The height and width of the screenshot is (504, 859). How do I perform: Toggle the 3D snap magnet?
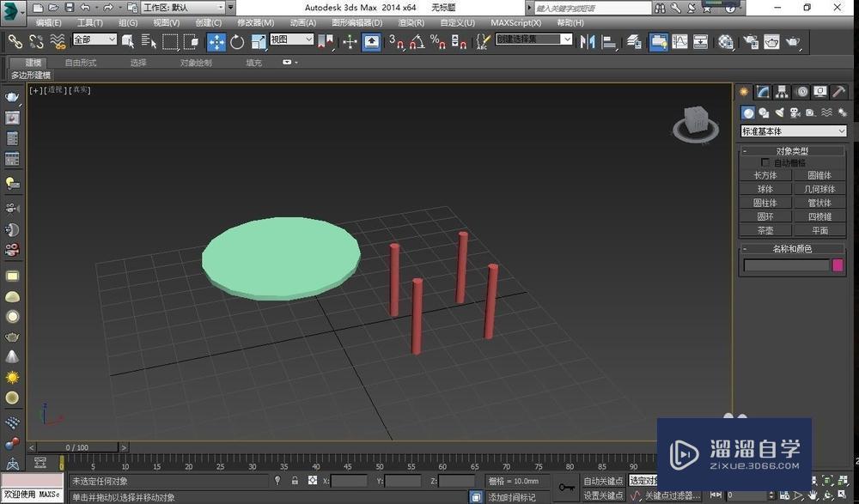tap(396, 41)
